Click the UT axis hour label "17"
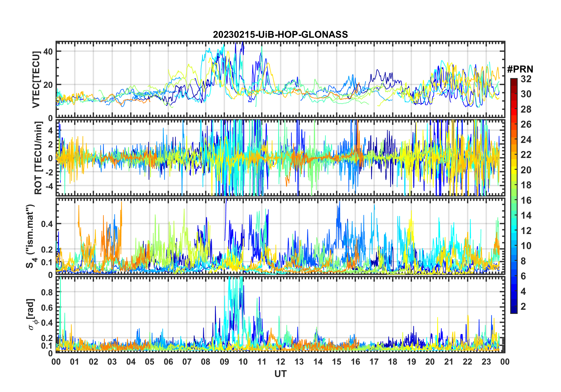Screen dimensions: 561x392 pyautogui.click(x=374, y=362)
